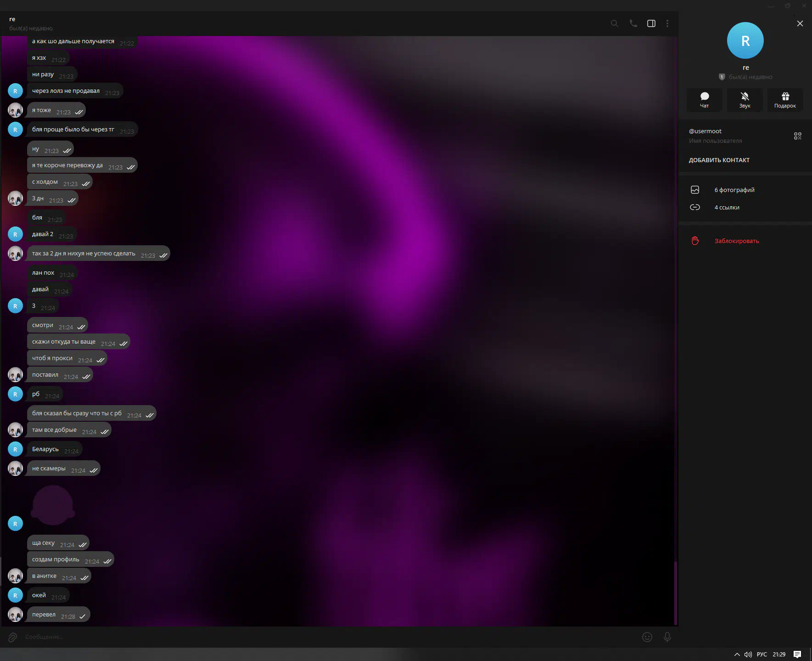The width and height of the screenshot is (812, 661).
Task: Open the Чат button in profile
Action: point(704,100)
